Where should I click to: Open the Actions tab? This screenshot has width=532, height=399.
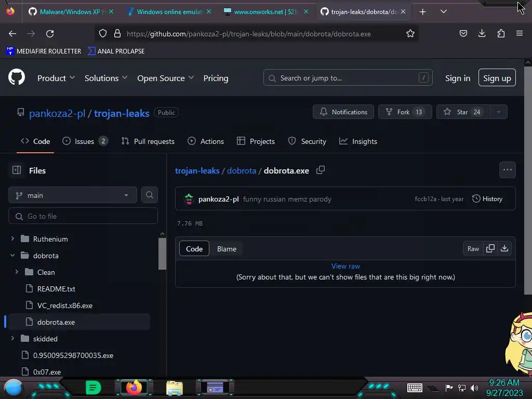coord(206,141)
